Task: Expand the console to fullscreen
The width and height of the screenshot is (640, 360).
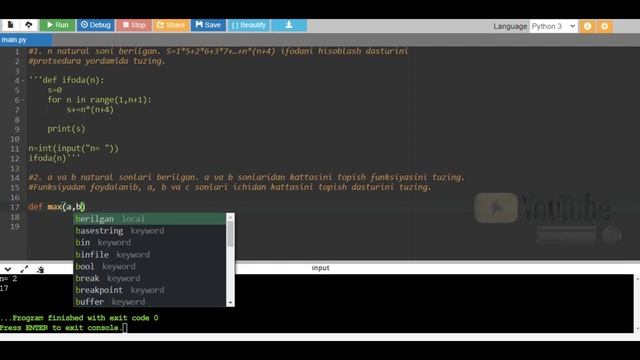Action: point(24,269)
